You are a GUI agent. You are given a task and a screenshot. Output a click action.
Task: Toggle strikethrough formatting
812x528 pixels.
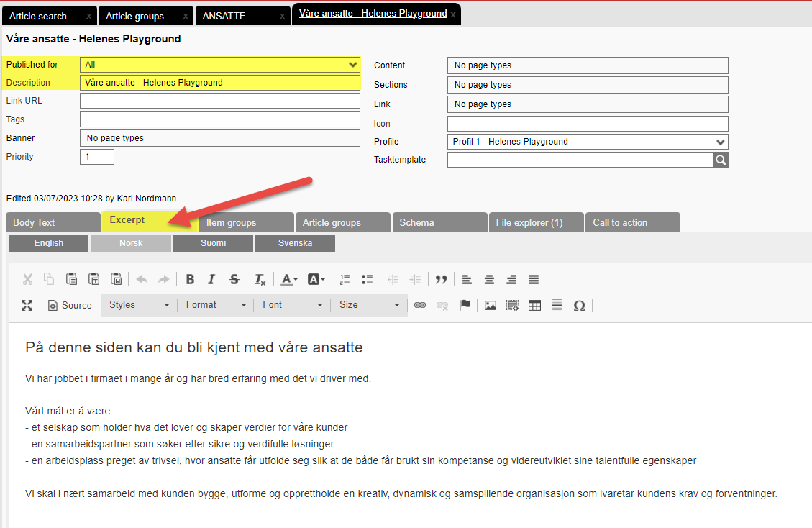coord(234,279)
